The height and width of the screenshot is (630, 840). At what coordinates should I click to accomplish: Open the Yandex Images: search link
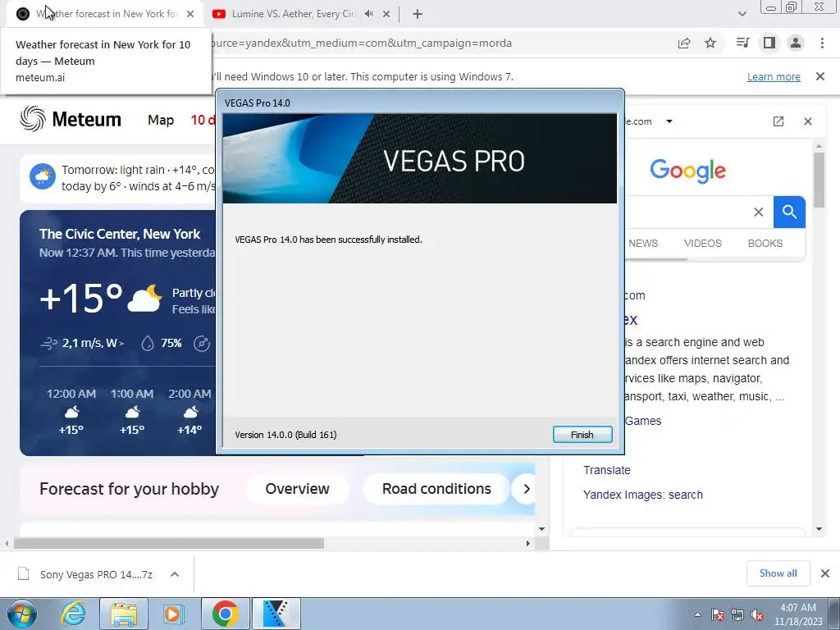tap(643, 495)
